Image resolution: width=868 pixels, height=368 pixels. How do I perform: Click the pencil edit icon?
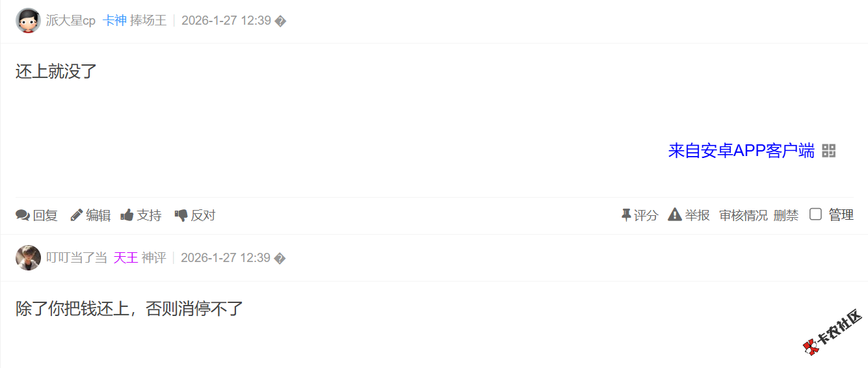pos(77,215)
